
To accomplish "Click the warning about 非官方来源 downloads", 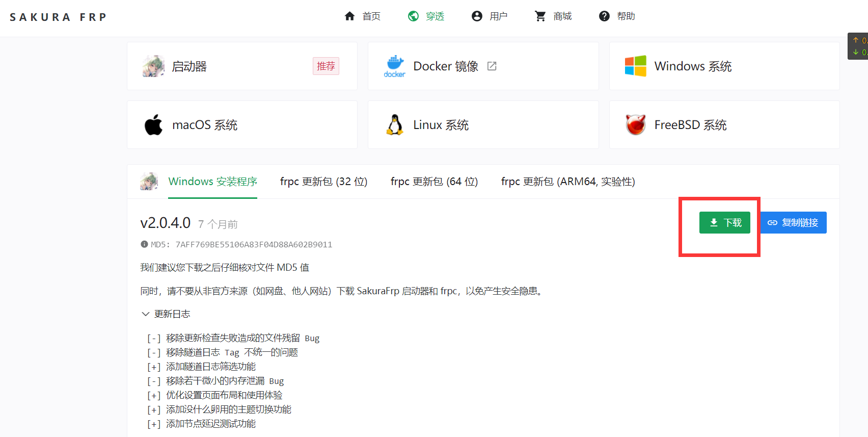I will [342, 291].
